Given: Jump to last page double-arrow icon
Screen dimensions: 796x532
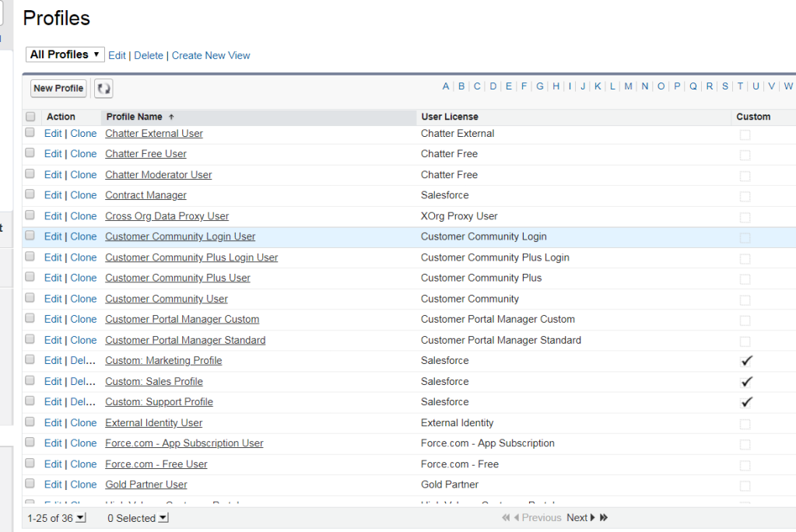Looking at the screenshot, I should [604, 518].
